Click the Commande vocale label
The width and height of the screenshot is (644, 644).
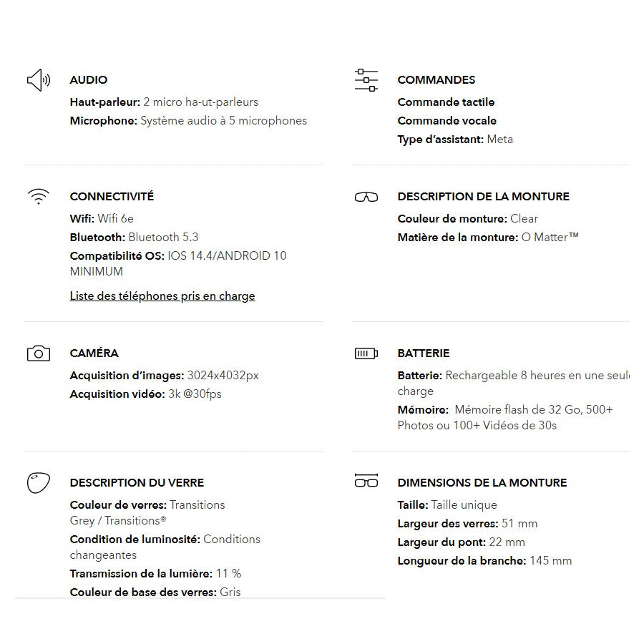click(x=447, y=121)
